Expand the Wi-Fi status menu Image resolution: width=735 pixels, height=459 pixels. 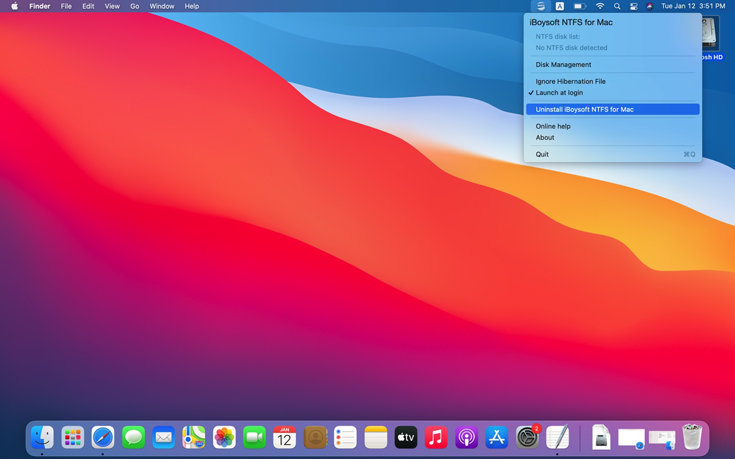tap(600, 6)
